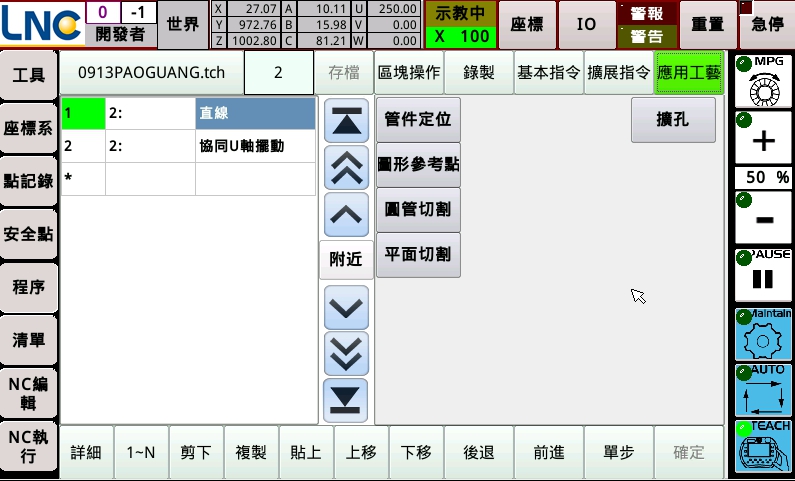The image size is (795, 481).
Task: Click the 示教中 status indicator
Action: (x=460, y=13)
